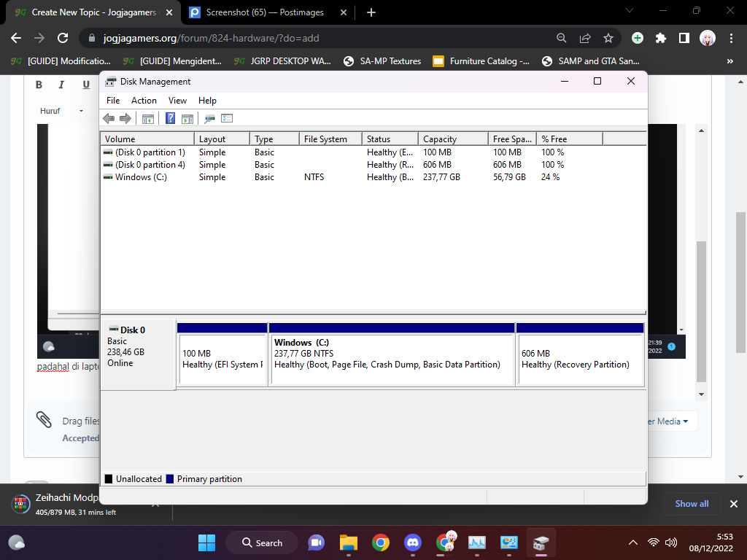The height and width of the screenshot is (560, 747).
Task: Click the Share this page icon in address bar
Action: pyautogui.click(x=585, y=38)
